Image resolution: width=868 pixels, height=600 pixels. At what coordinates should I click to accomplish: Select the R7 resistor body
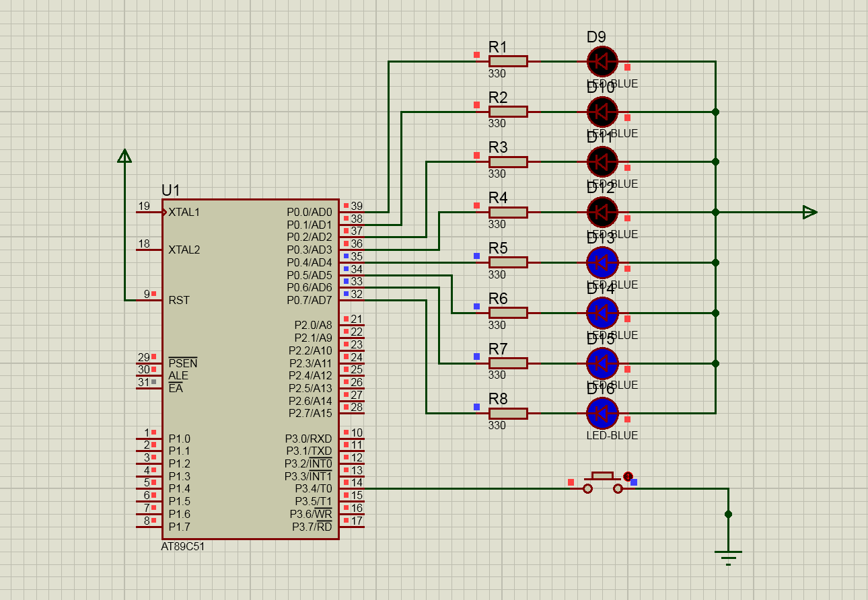click(508, 363)
